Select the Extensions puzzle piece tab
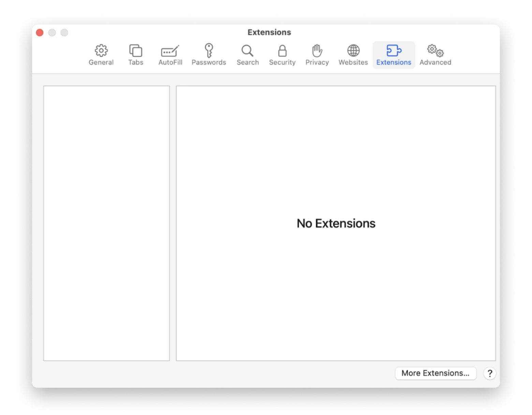This screenshot has height=415, width=532. click(x=394, y=55)
